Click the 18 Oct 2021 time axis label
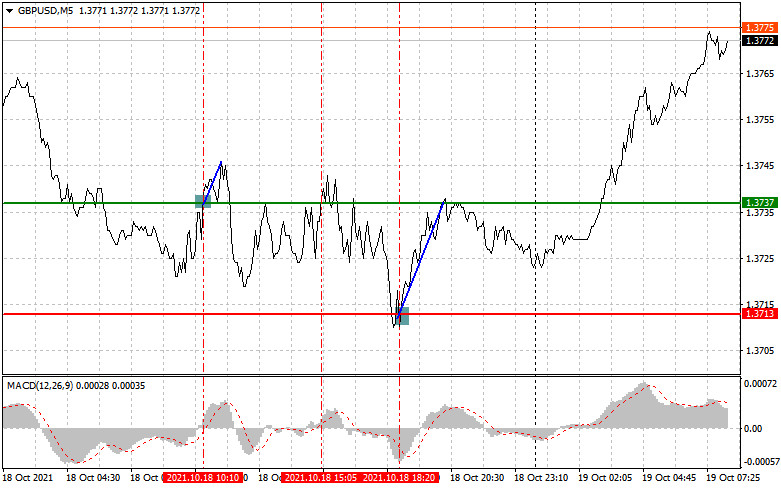The width and height of the screenshot is (781, 489). click(27, 478)
